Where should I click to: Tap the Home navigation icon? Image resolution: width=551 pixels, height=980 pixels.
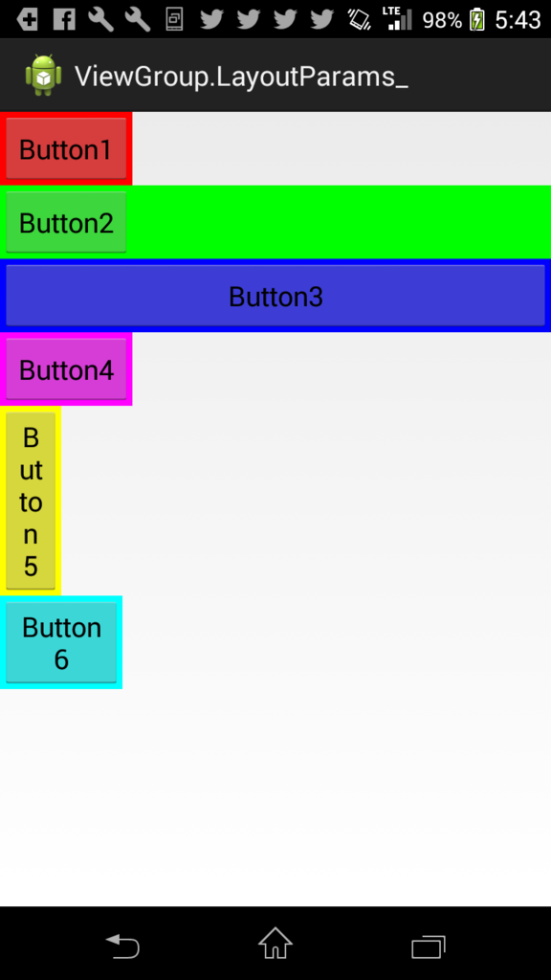(x=275, y=943)
